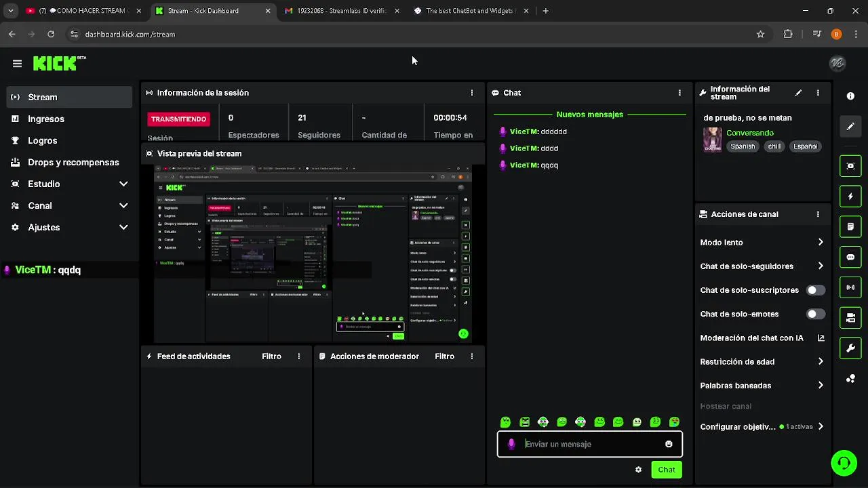The image size is (868, 488).
Task: Toggle session info broadcast icon in sidebar
Action: [x=850, y=287]
